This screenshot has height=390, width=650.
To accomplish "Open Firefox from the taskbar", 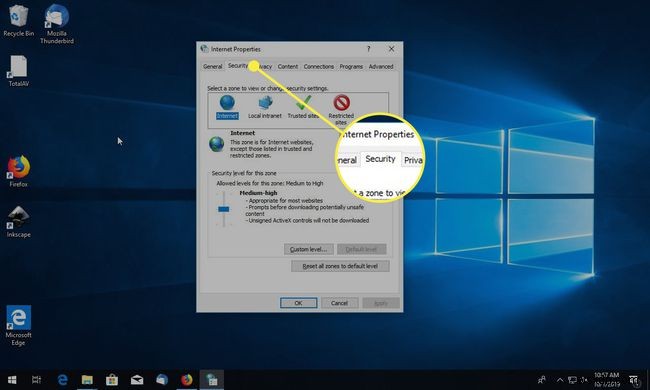I will (x=187, y=380).
